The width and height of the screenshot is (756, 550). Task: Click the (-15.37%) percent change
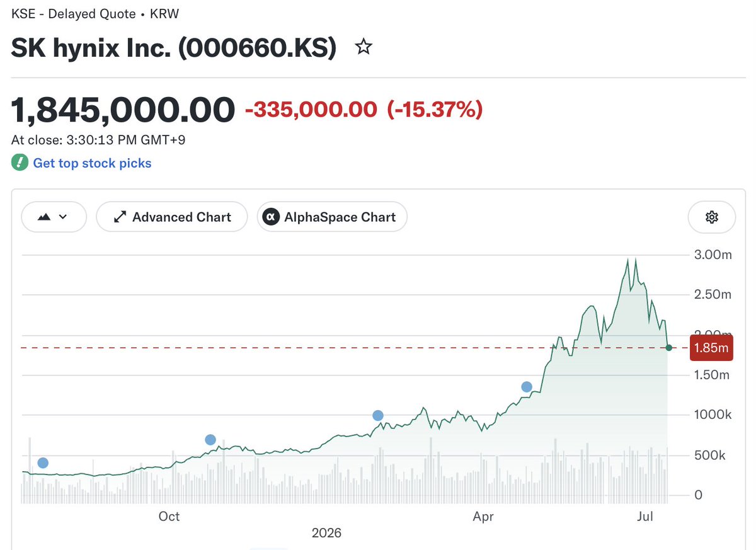435,110
